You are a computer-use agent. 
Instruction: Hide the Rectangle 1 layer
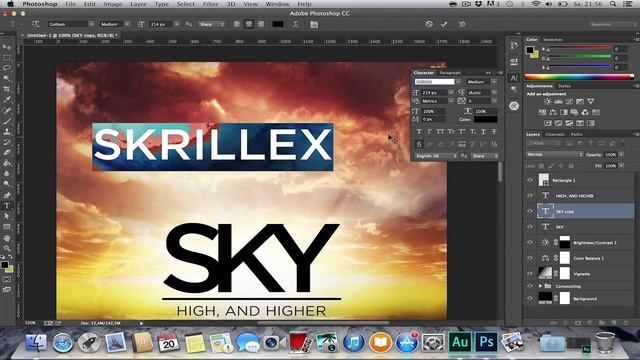(x=530, y=180)
